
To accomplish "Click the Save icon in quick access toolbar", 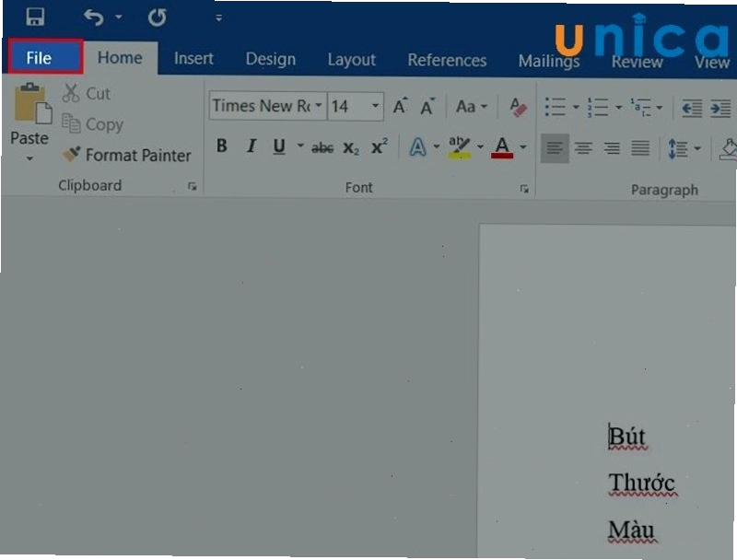I will [35, 17].
